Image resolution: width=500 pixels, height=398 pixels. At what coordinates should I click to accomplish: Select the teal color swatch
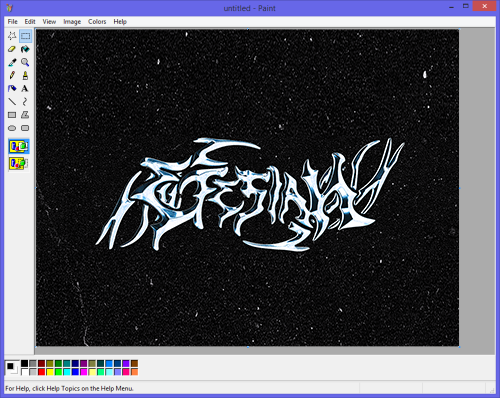click(x=67, y=363)
